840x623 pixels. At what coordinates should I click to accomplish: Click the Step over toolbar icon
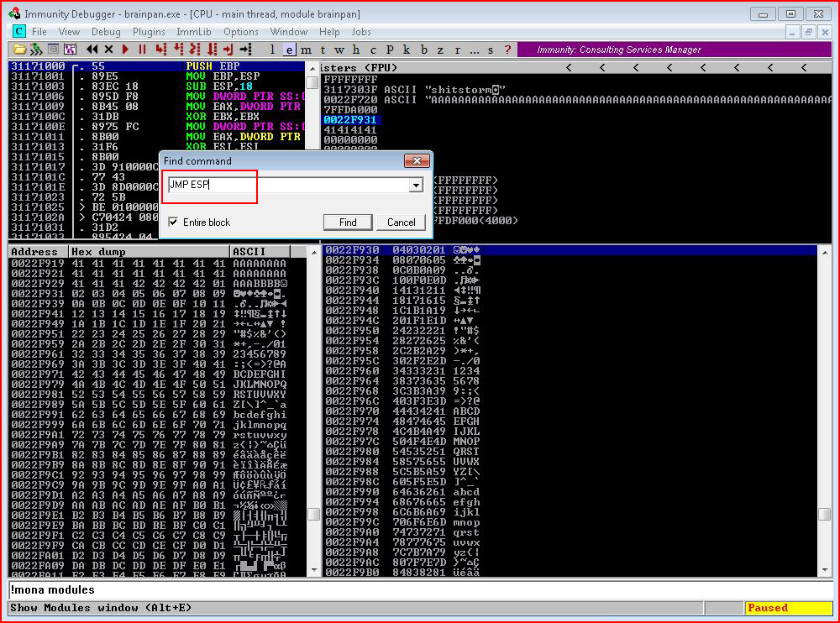[178, 50]
